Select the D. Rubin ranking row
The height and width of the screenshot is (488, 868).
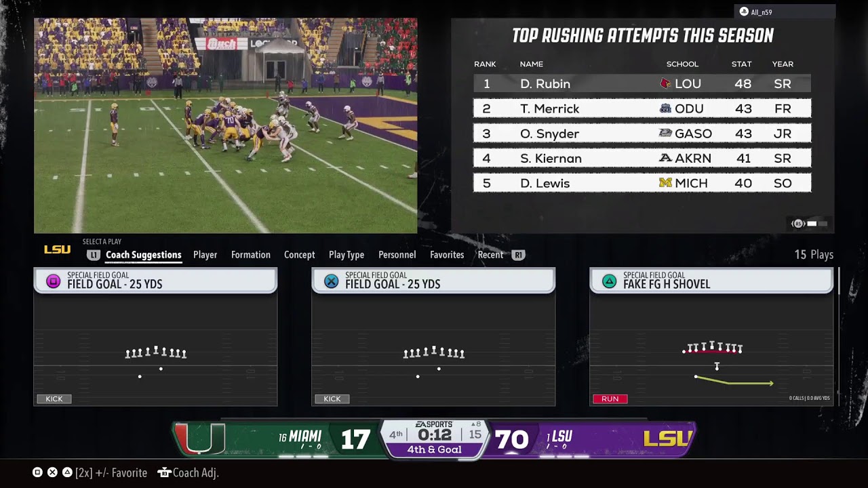[x=642, y=83]
